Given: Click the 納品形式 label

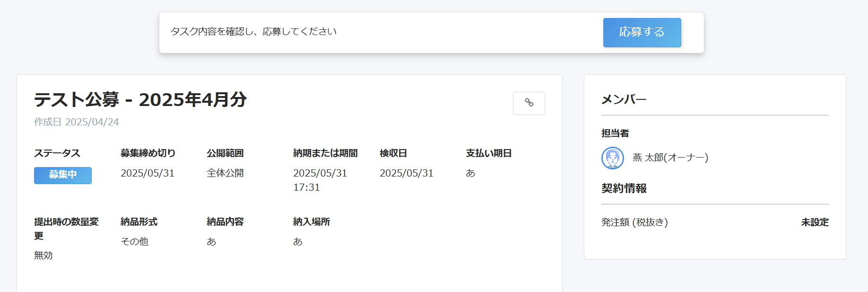Looking at the screenshot, I should 139,222.
